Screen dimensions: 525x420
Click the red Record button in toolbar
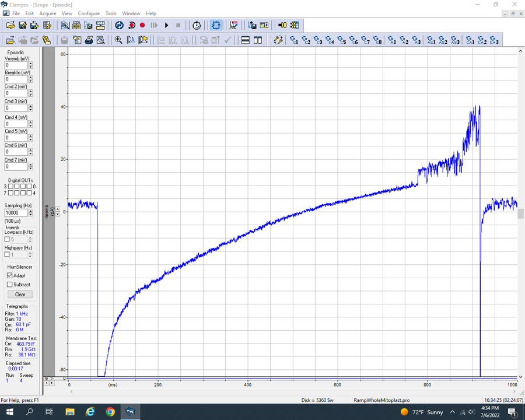pos(142,25)
